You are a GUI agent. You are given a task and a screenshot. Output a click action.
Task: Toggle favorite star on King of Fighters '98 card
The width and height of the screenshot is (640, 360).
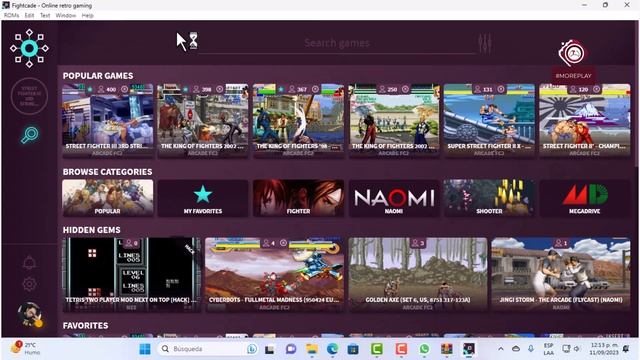281,89
